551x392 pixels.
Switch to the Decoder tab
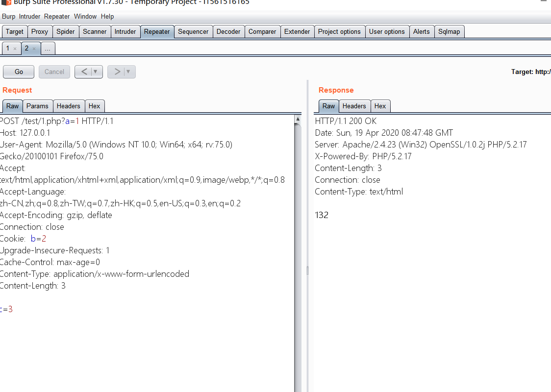(x=228, y=32)
